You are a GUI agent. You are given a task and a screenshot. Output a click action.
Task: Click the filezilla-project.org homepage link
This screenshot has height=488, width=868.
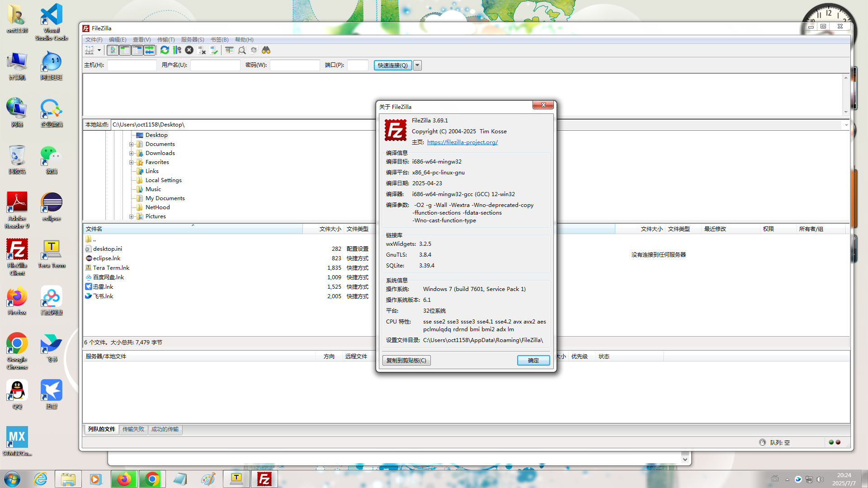click(x=462, y=142)
